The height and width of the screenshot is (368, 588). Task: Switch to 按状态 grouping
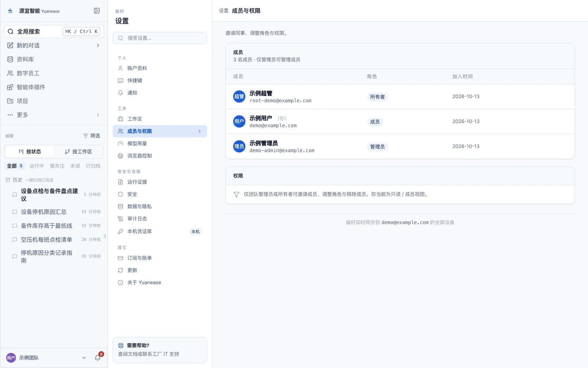(x=29, y=152)
